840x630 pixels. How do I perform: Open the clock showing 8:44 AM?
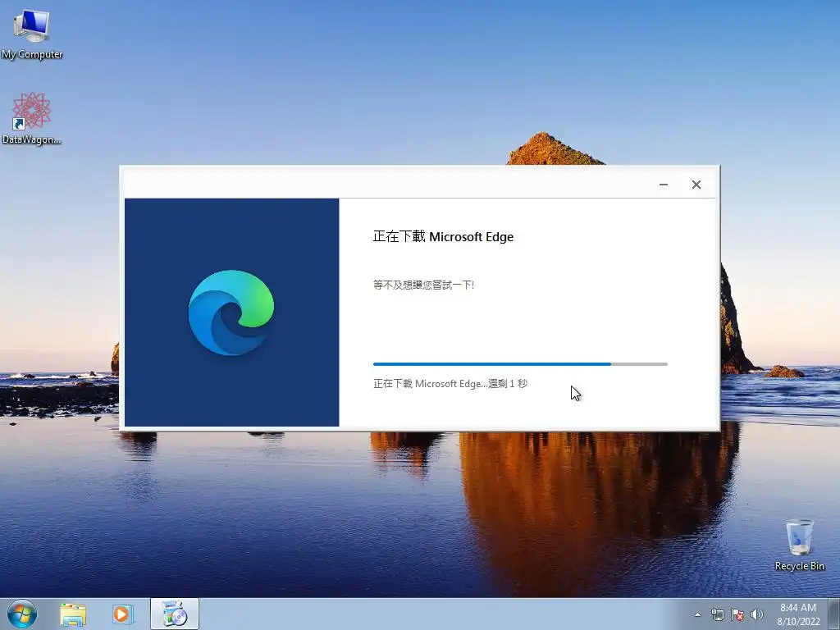click(x=798, y=614)
